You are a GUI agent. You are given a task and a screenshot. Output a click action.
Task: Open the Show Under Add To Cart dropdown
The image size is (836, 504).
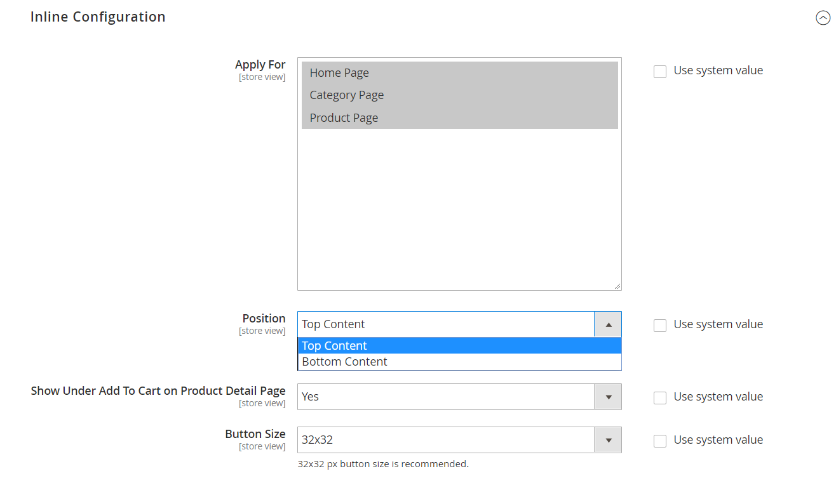pos(445,397)
